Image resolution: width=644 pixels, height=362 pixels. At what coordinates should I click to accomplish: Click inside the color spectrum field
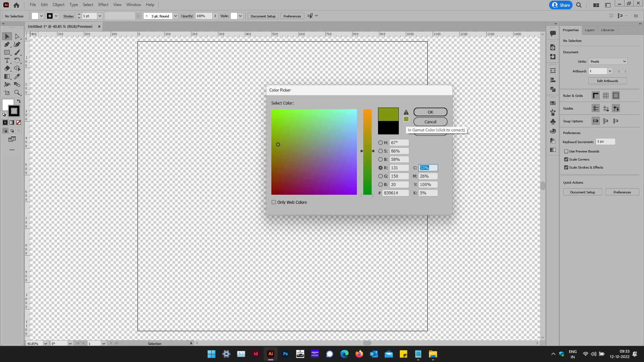314,152
